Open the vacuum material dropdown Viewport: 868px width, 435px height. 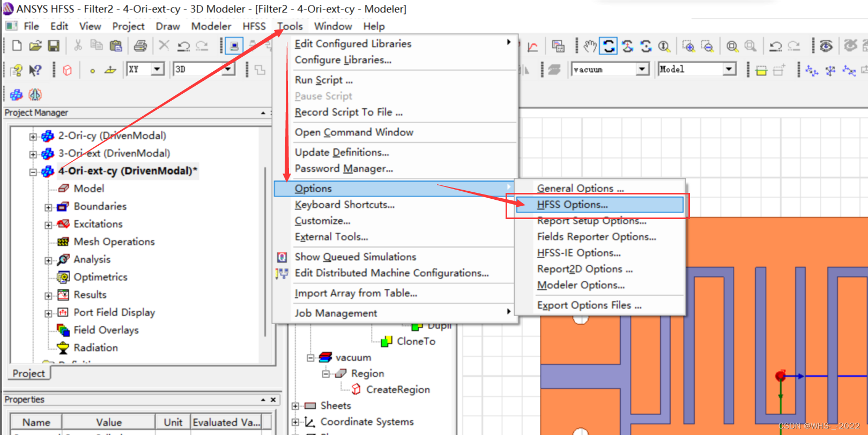point(642,69)
